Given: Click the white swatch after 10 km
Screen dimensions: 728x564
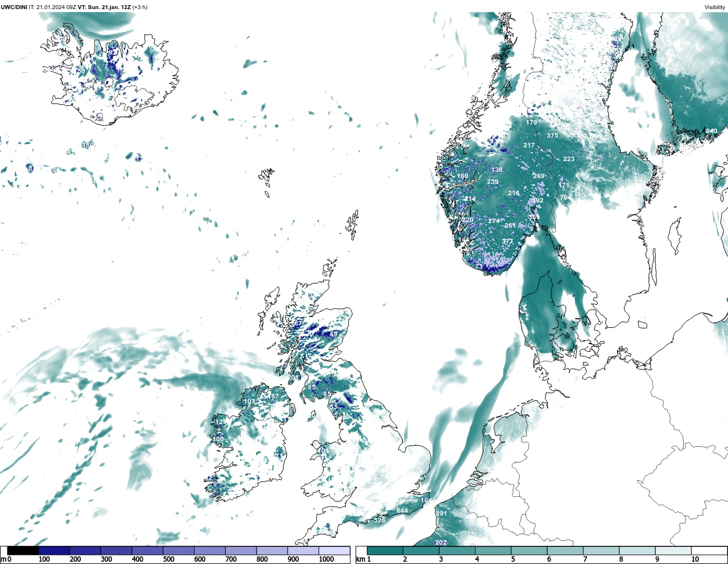Looking at the screenshot, I should [709, 551].
